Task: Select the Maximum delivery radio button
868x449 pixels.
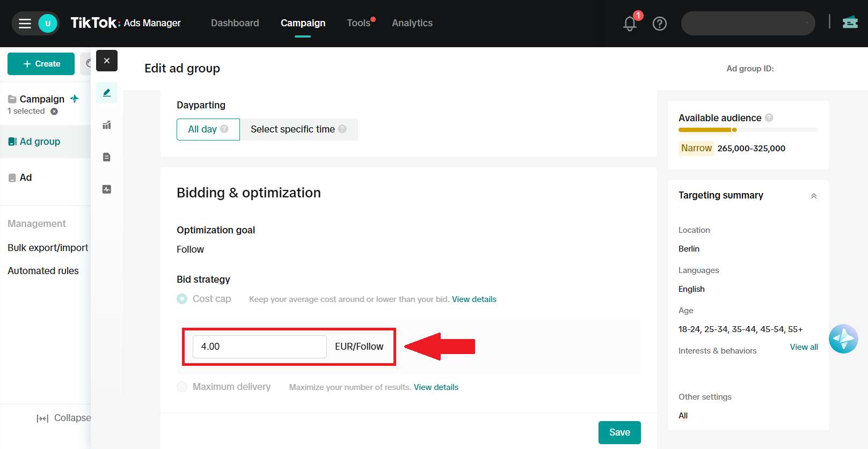Action: 182,387
